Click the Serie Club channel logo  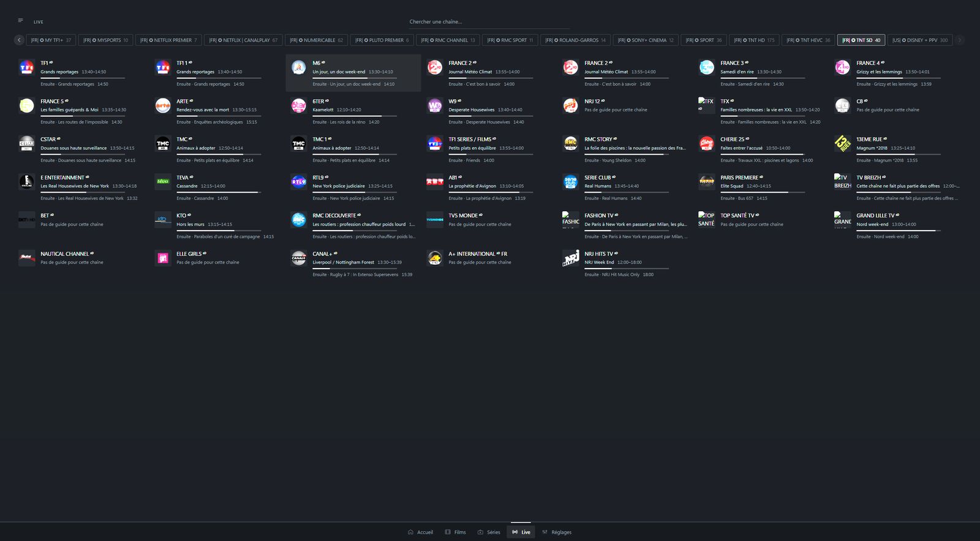(x=571, y=182)
